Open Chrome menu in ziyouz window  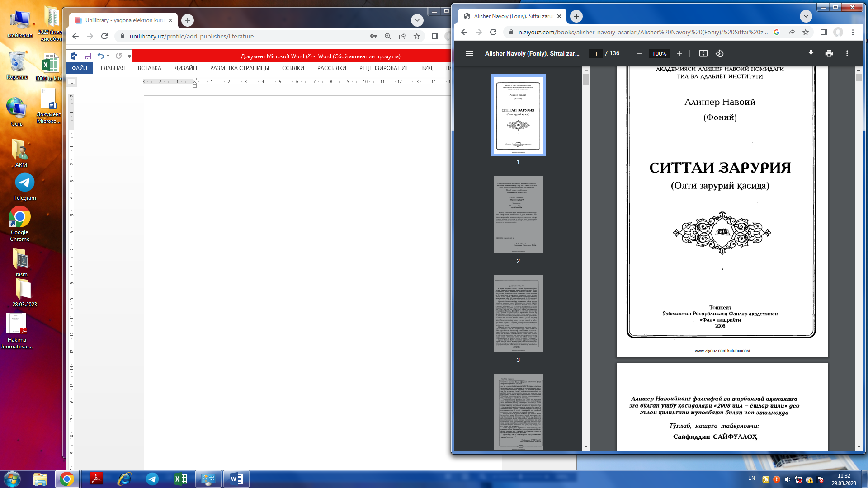(853, 32)
